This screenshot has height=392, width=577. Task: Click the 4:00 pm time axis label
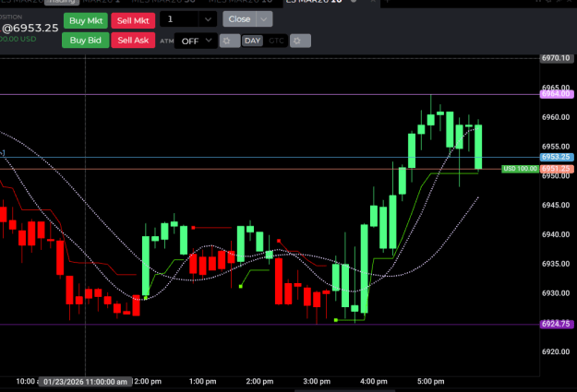click(374, 381)
